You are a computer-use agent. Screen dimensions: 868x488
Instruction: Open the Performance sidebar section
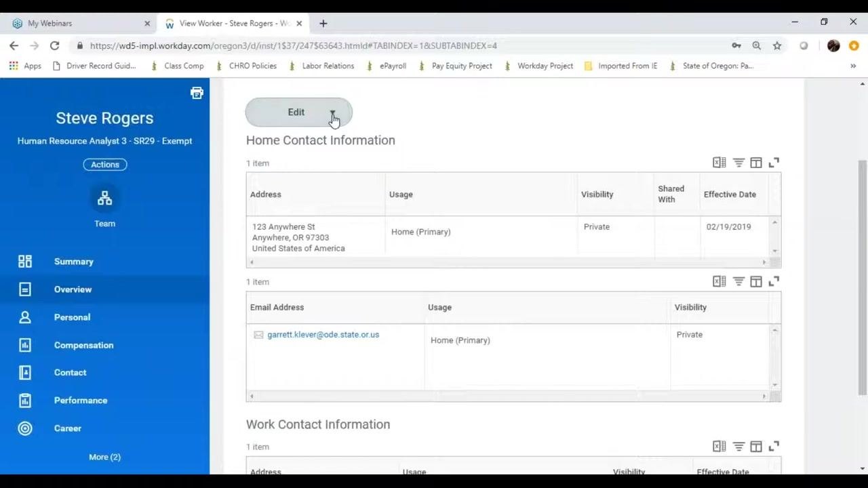(81, 401)
